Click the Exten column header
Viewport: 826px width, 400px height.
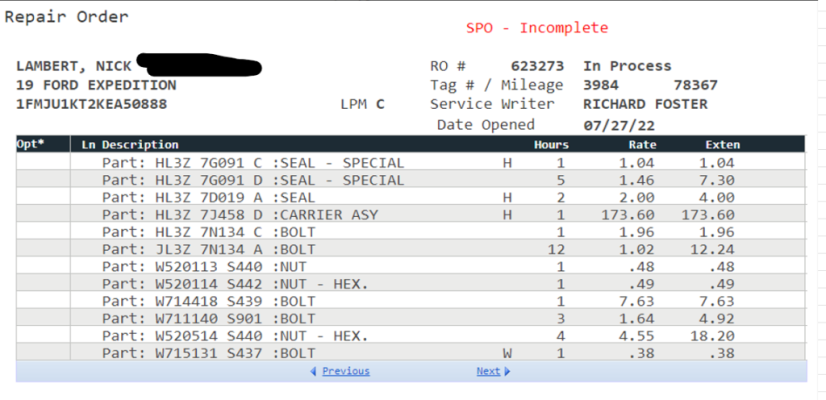point(723,144)
